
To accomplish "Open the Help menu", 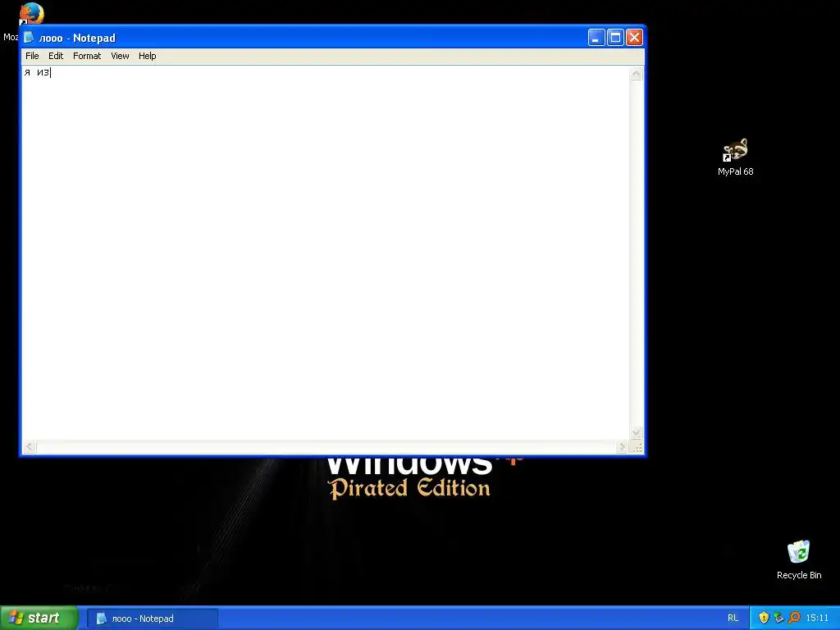I will [x=148, y=56].
